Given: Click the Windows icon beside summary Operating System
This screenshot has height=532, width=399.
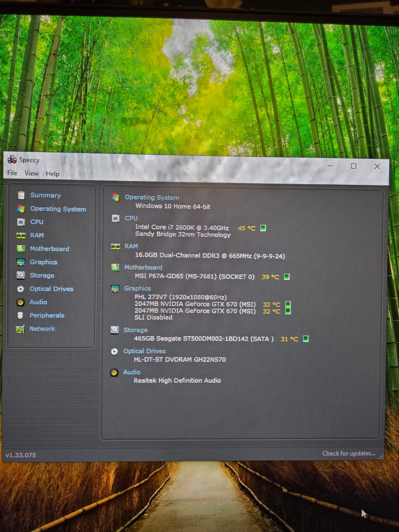Looking at the screenshot, I should pos(116,197).
